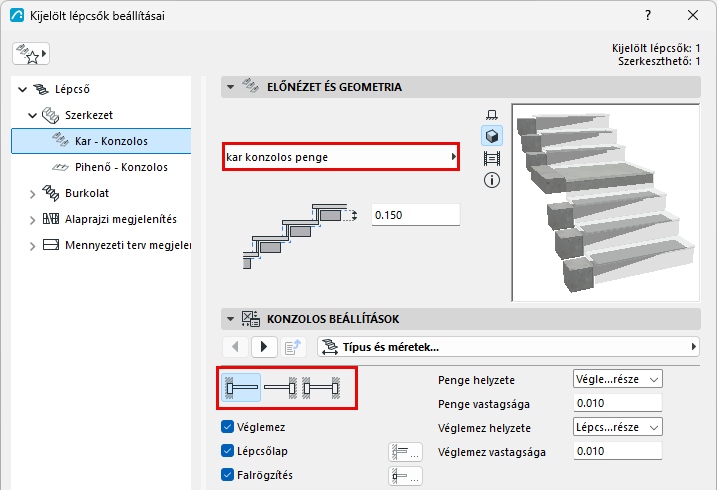Select the 3D view preview icon

492,136
